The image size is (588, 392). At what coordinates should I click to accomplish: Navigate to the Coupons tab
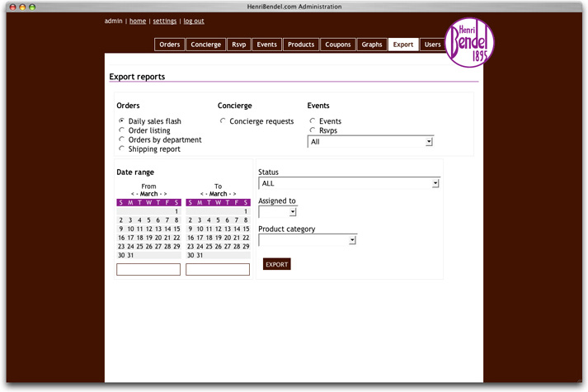click(337, 45)
